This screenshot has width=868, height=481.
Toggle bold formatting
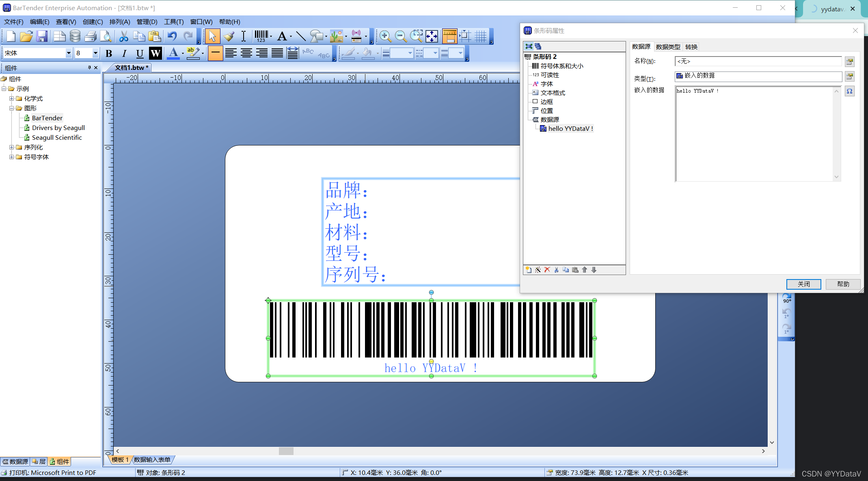click(109, 53)
